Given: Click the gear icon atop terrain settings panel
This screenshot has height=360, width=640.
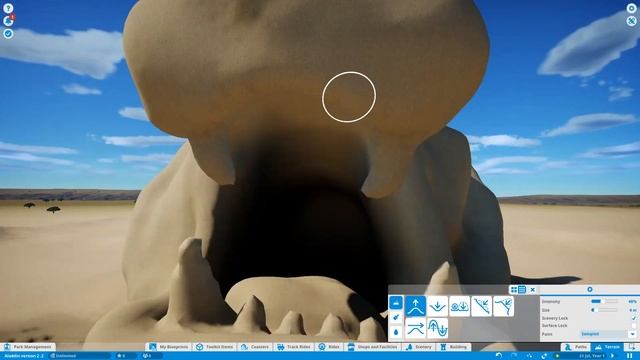Looking at the screenshot, I should point(590,289).
